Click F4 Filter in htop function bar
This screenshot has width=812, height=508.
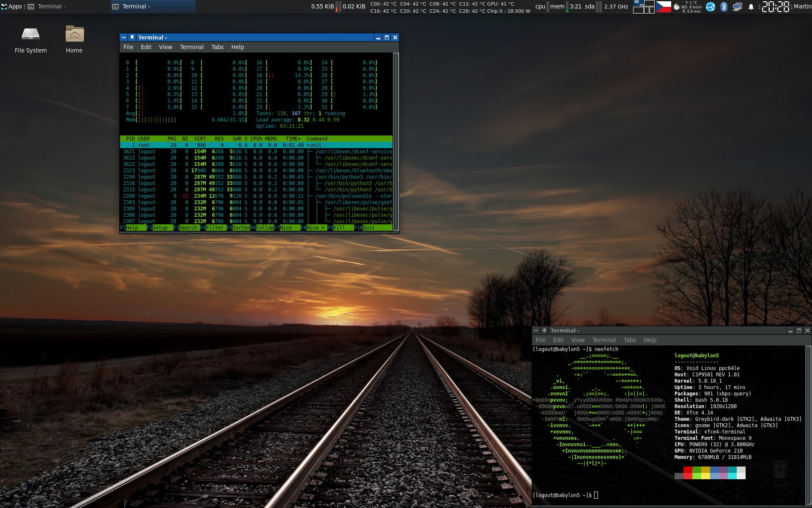(213, 228)
